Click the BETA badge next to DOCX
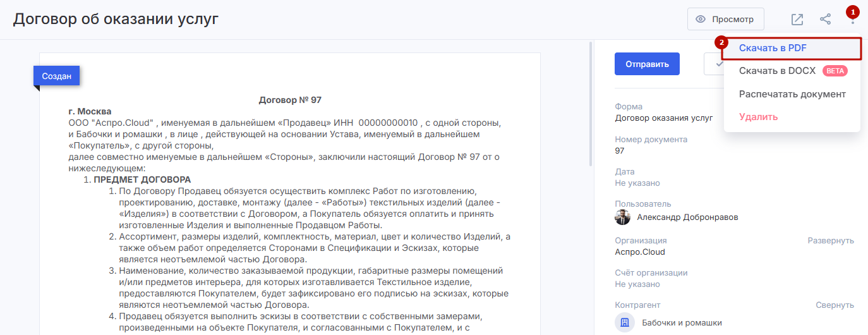The image size is (868, 335). click(835, 71)
